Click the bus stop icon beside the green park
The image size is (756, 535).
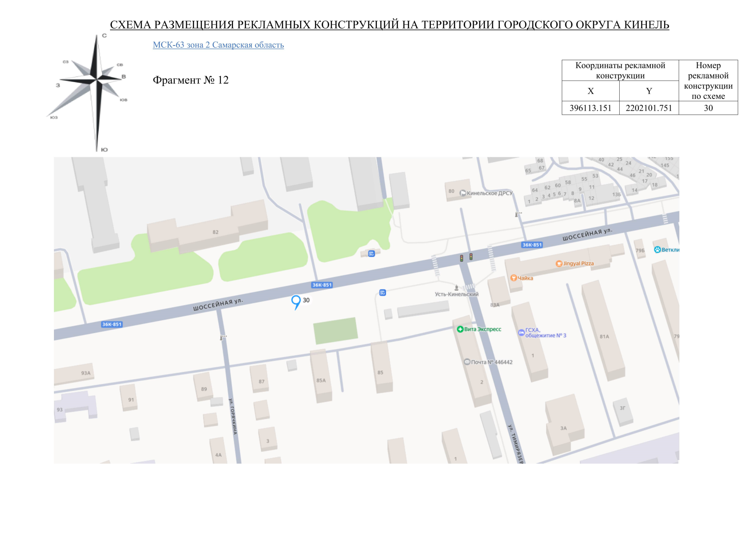[372, 254]
